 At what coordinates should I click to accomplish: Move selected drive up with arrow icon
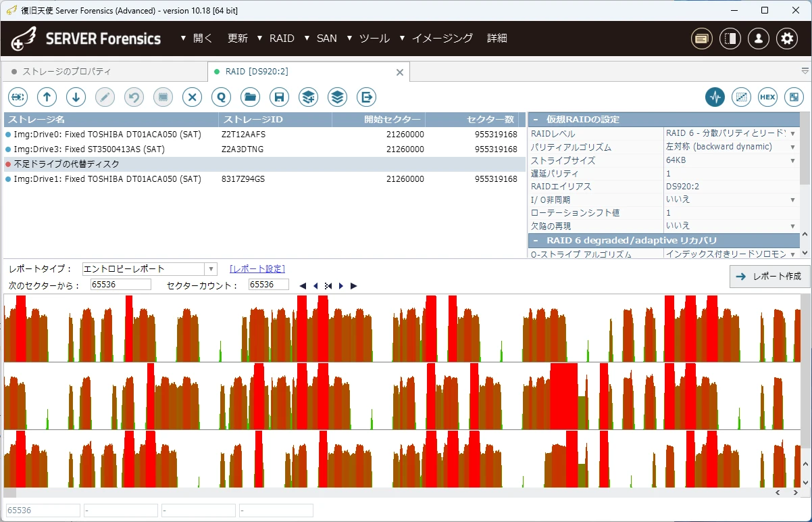click(x=47, y=97)
